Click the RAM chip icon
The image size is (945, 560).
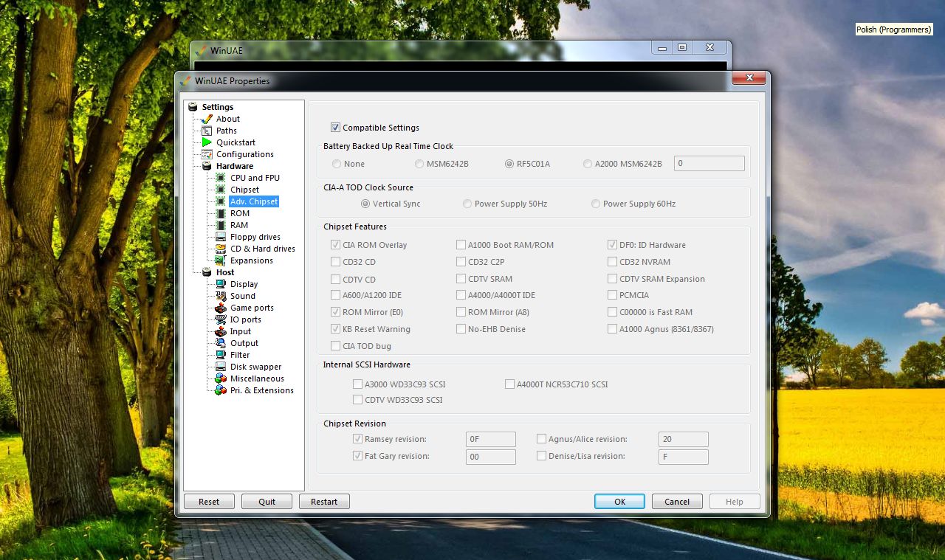tap(221, 225)
